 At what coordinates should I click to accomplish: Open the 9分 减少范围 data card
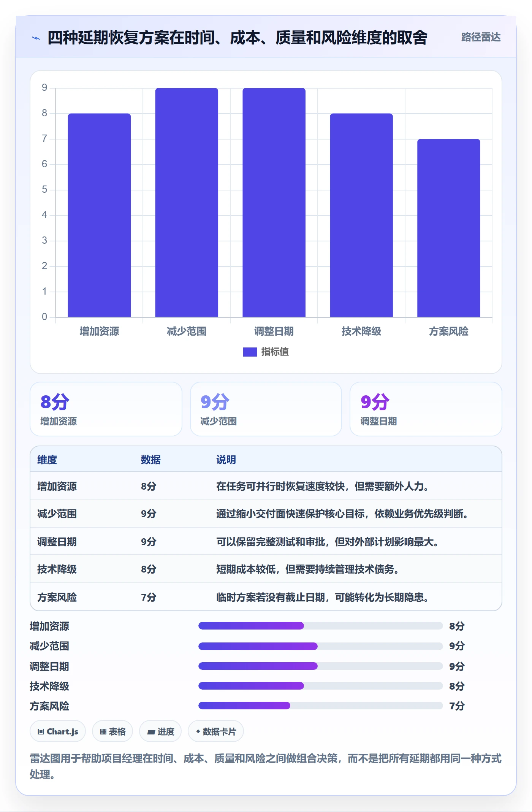click(266, 409)
